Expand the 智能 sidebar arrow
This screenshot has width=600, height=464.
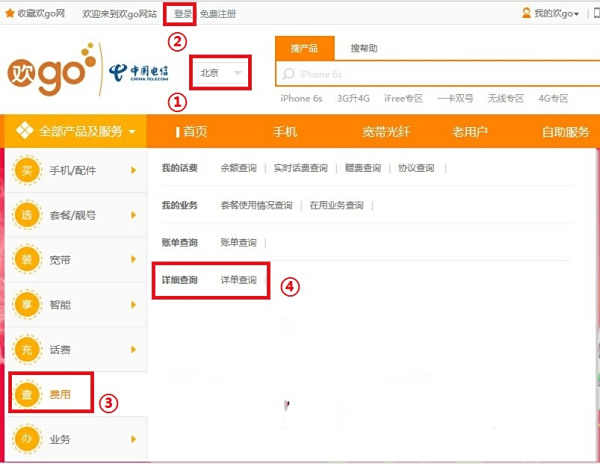tap(133, 304)
